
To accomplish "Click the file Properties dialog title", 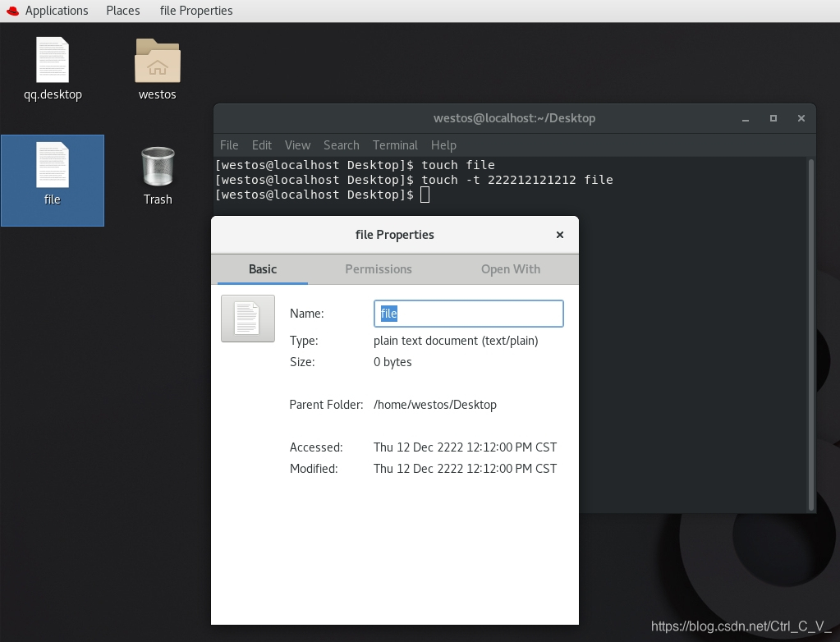I will [395, 235].
